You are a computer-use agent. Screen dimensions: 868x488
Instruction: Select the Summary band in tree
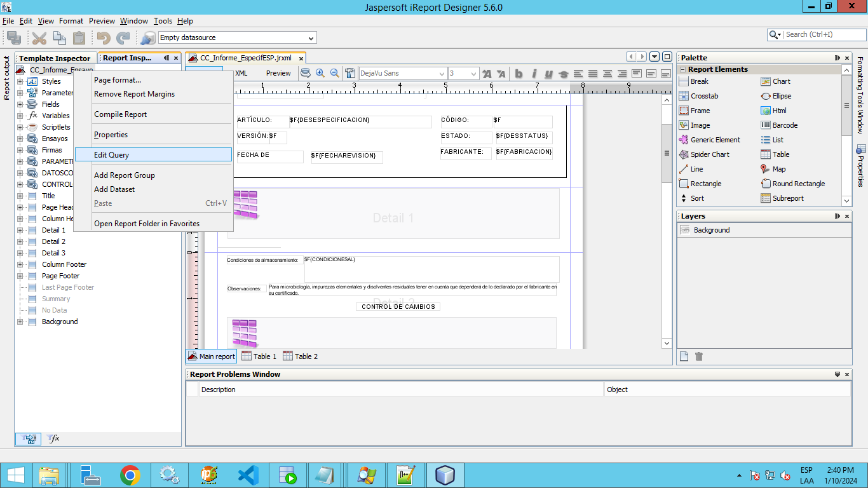(56, 299)
